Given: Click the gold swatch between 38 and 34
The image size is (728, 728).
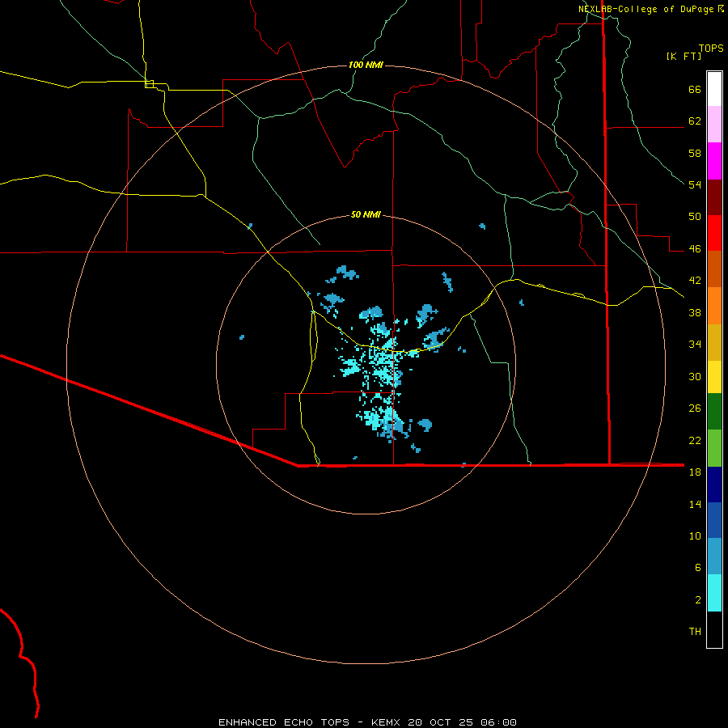Looking at the screenshot, I should pos(714,342).
